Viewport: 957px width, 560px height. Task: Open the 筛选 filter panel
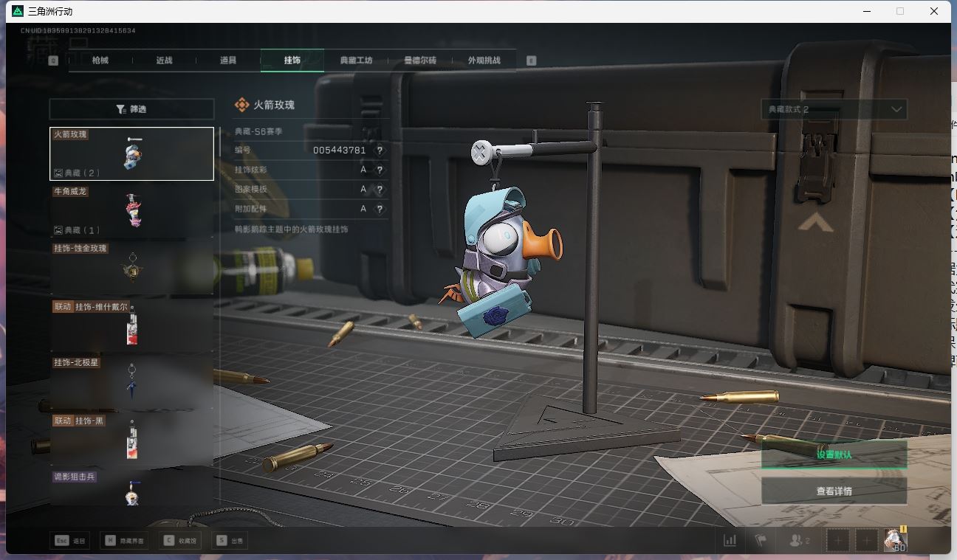[131, 109]
